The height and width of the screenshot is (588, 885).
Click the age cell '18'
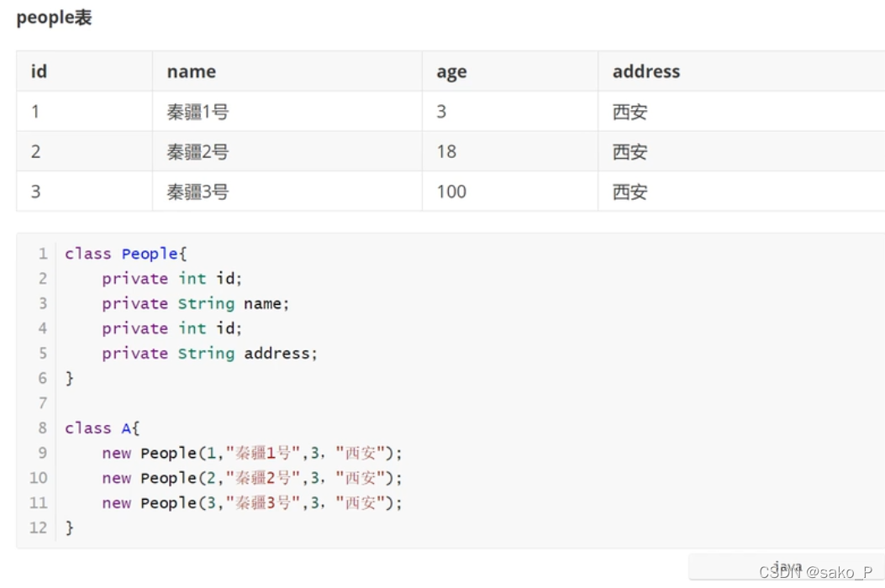pos(446,152)
